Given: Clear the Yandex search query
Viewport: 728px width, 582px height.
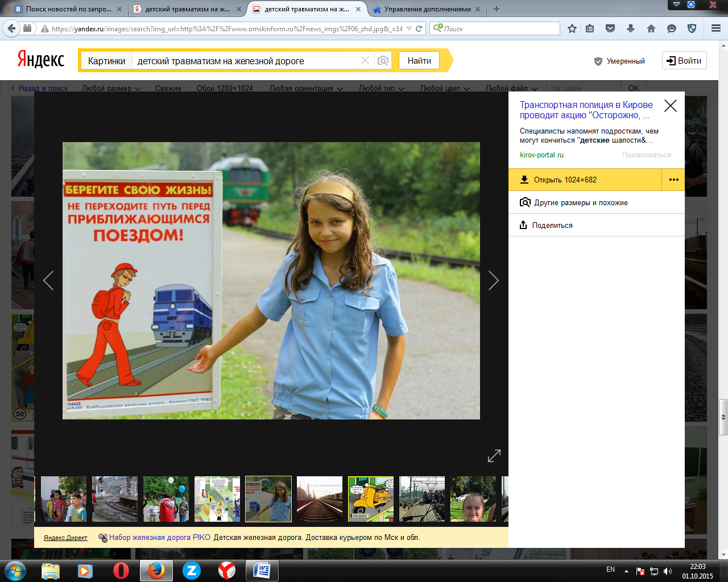Looking at the screenshot, I should (x=365, y=61).
